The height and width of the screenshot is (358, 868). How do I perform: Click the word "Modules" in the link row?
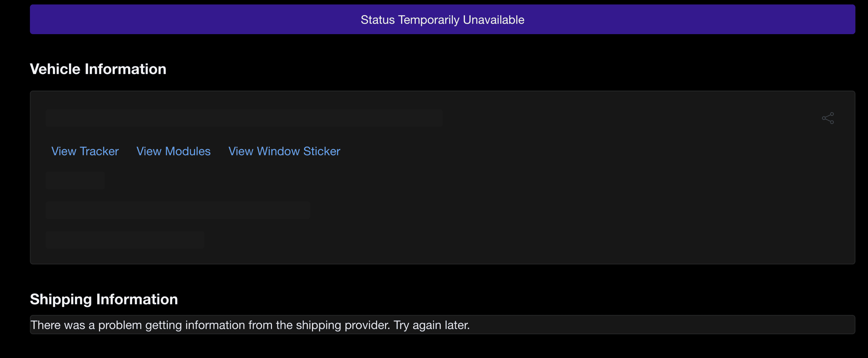[188, 151]
